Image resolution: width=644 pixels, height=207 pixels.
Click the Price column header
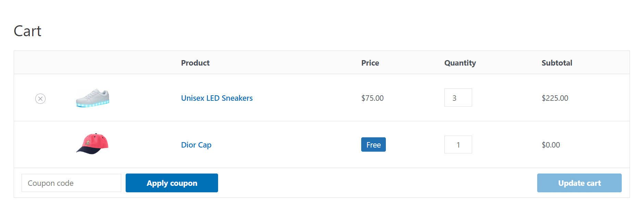pyautogui.click(x=370, y=63)
